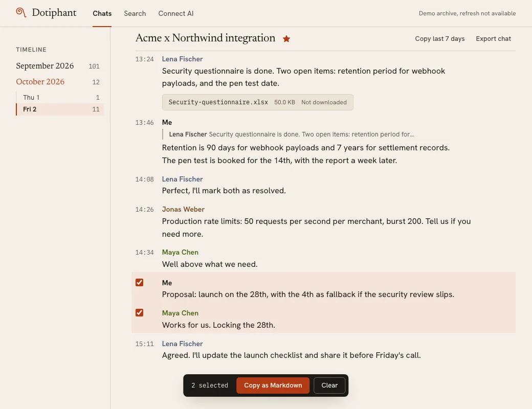Click Lena Fischer's name on the 14:08 message

(x=182, y=179)
